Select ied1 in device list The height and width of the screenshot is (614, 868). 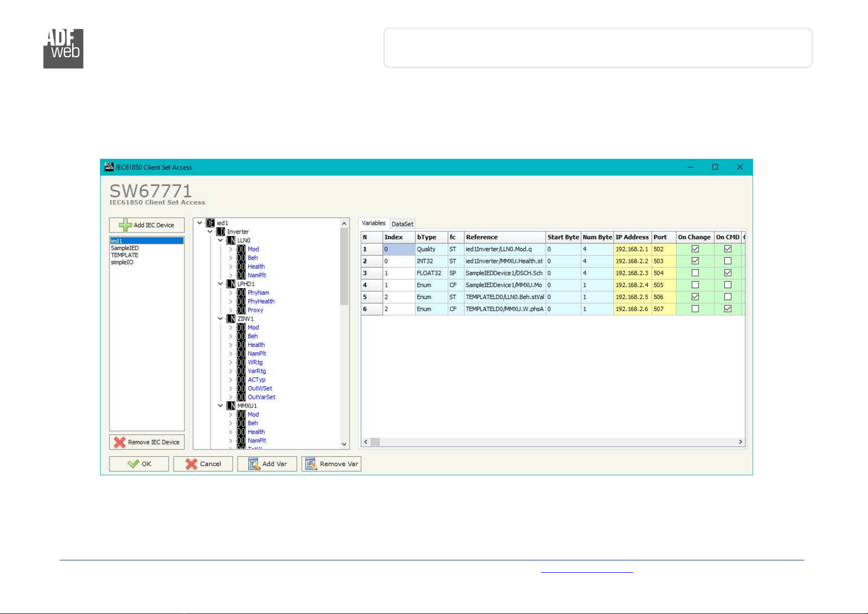147,241
